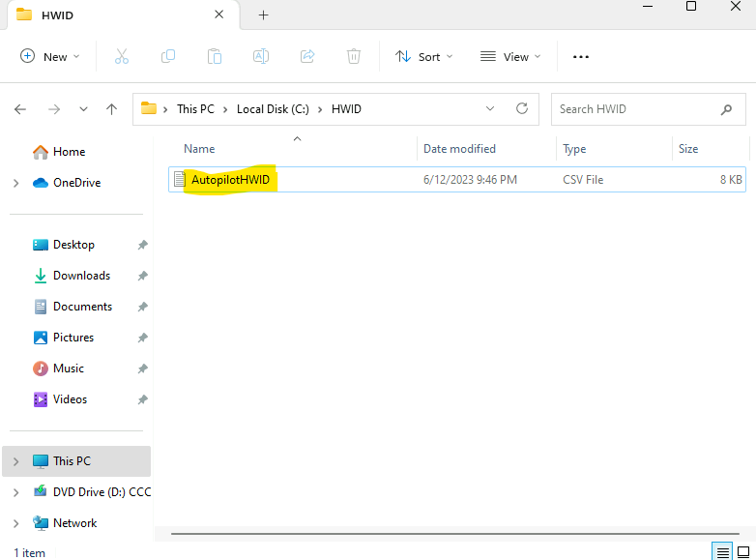Image resolution: width=756 pixels, height=560 pixels.
Task: Click This PC breadcrumb in address bar
Action: (x=195, y=109)
